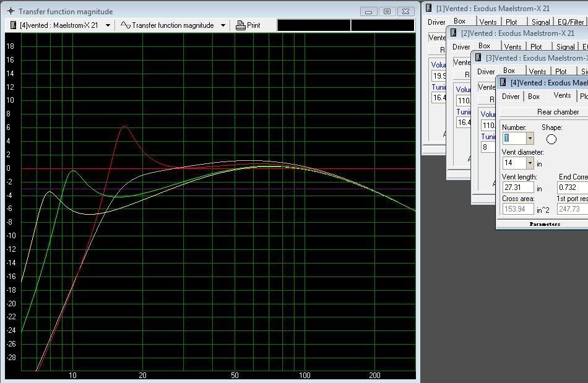Click the Parameters bar in window [4]
This screenshot has height=383, width=588.
click(x=542, y=224)
